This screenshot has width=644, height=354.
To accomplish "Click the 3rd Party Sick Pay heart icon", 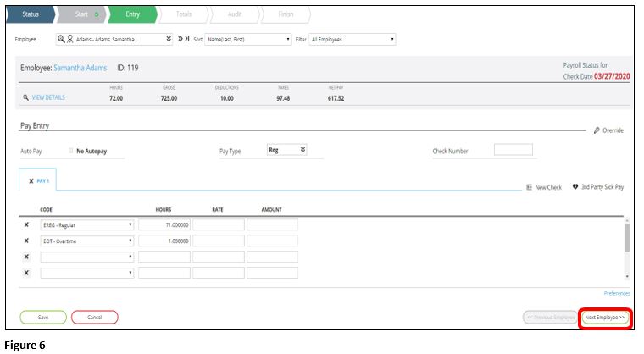I will click(x=575, y=187).
